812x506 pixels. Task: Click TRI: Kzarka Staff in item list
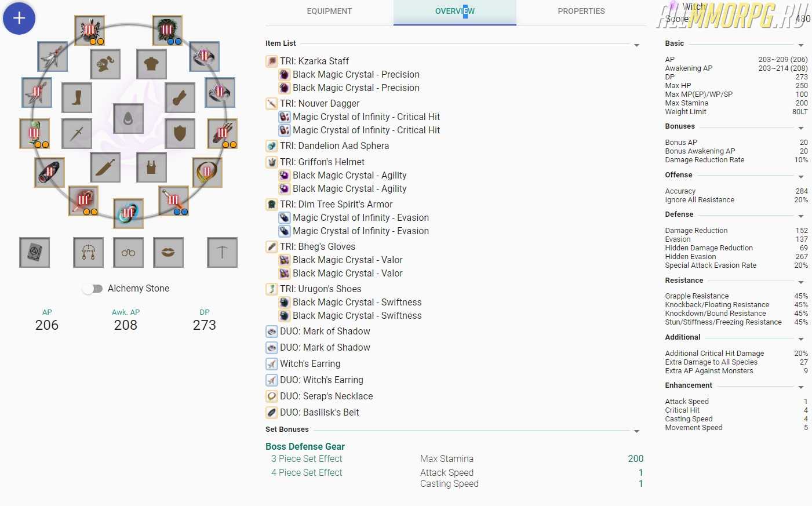pyautogui.click(x=314, y=61)
